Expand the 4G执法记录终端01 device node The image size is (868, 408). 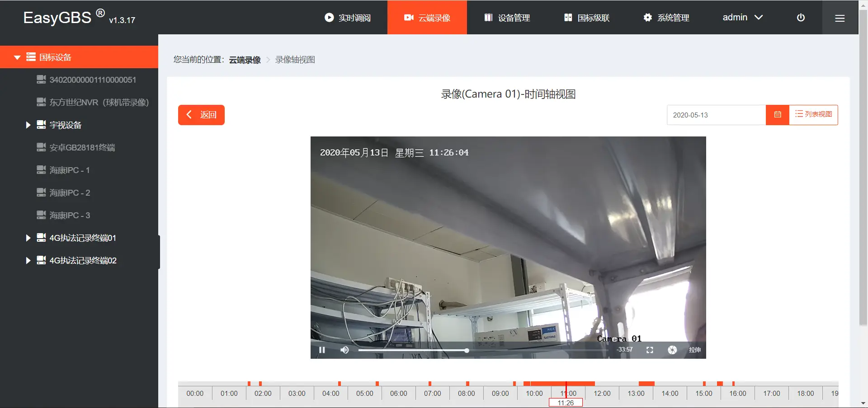(28, 238)
